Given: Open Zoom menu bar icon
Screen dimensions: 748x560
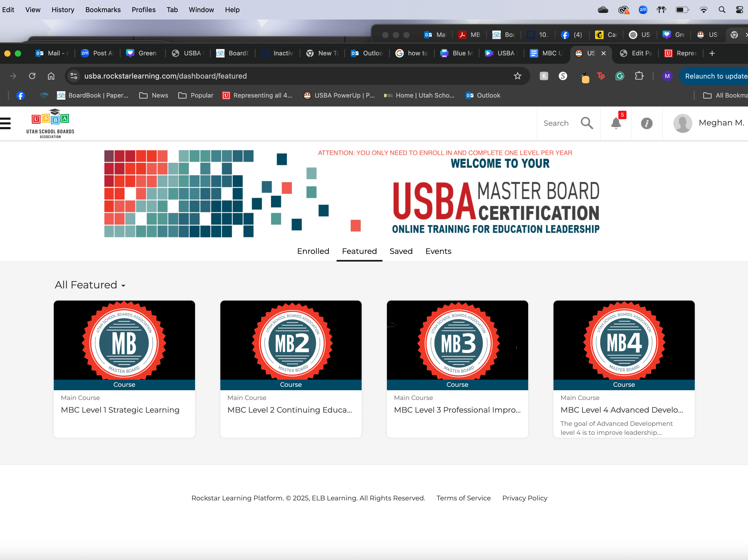Looking at the screenshot, I should coord(643,10).
